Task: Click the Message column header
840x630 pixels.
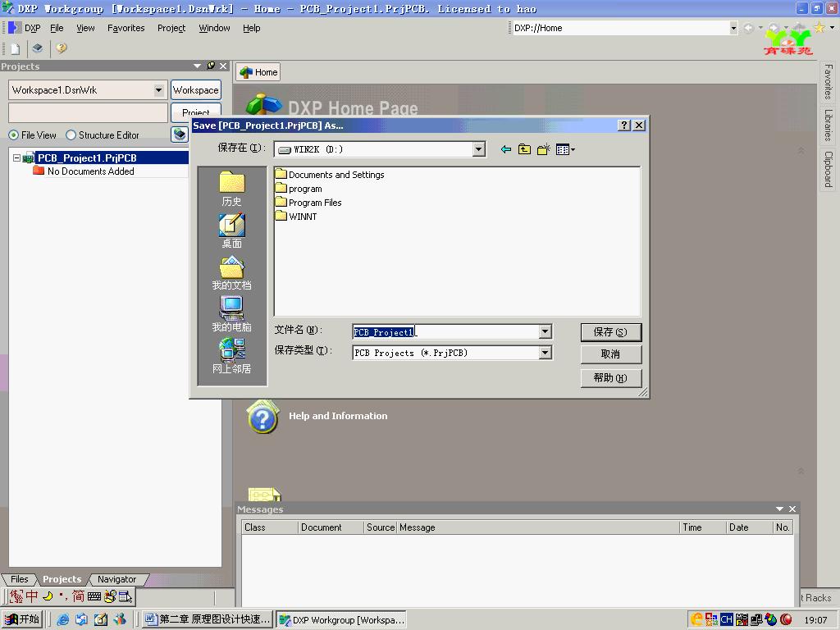Action: coord(538,527)
